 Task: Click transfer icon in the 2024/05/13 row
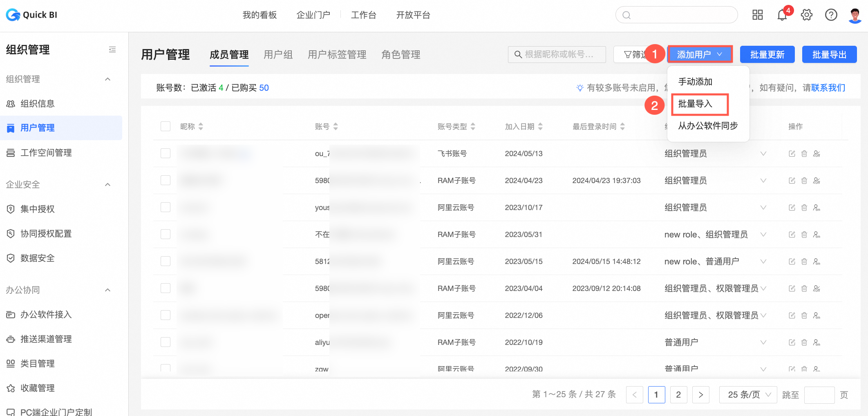[x=817, y=154]
